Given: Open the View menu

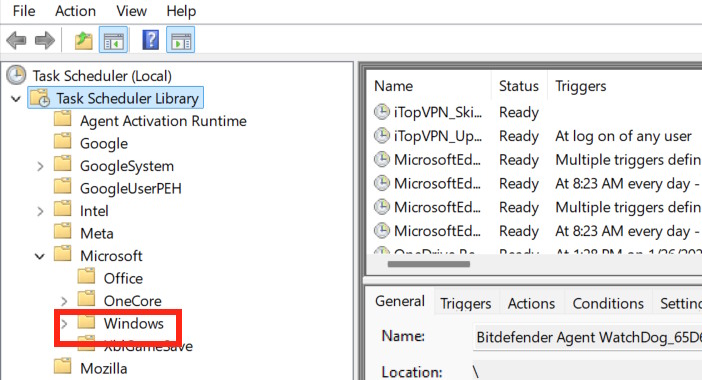Looking at the screenshot, I should [131, 11].
